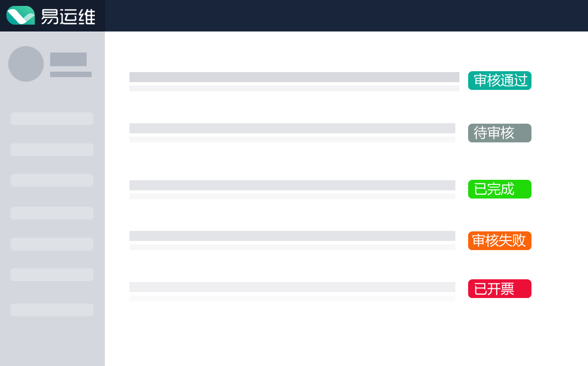Select the first sidebar menu item
Image resolution: width=588 pixels, height=366 pixels.
pos(52,119)
